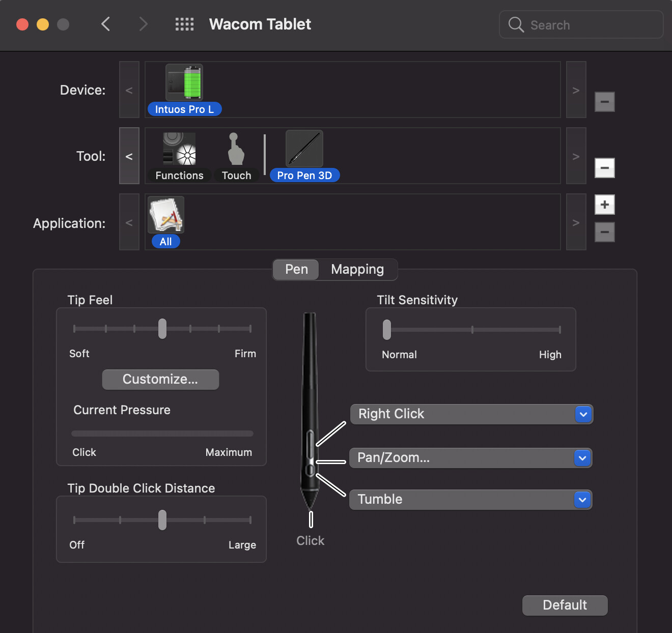Screen dimensions: 672x633
Task: Select the Intuos Pro L device icon
Action: click(184, 83)
